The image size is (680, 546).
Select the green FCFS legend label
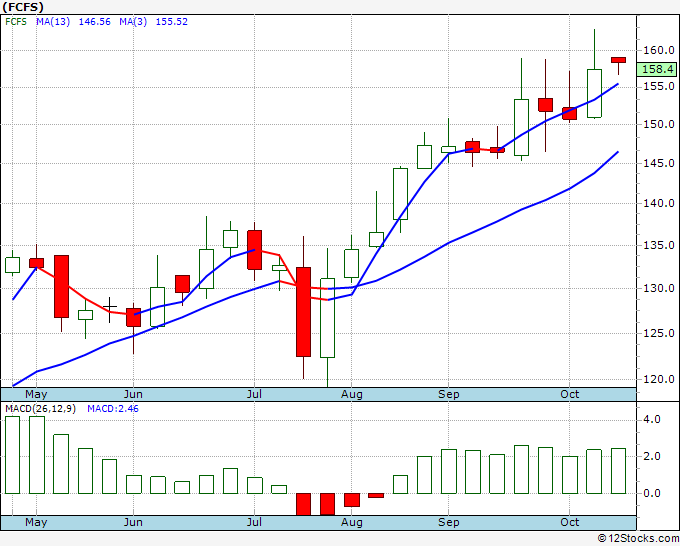click(16, 22)
